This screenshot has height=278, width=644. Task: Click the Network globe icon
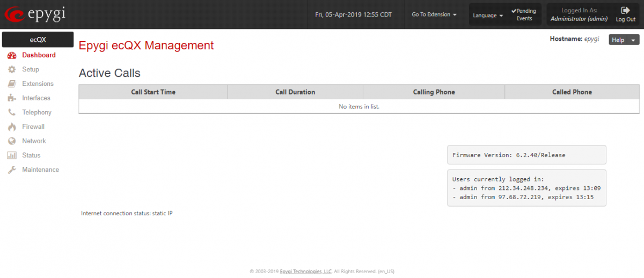point(12,141)
